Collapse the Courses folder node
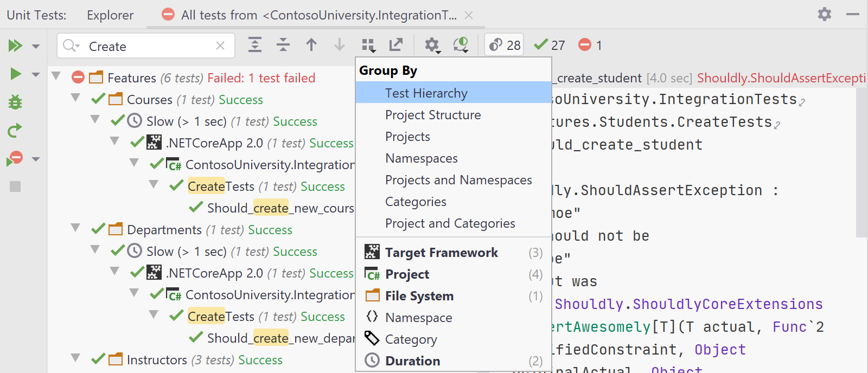 click(75, 98)
